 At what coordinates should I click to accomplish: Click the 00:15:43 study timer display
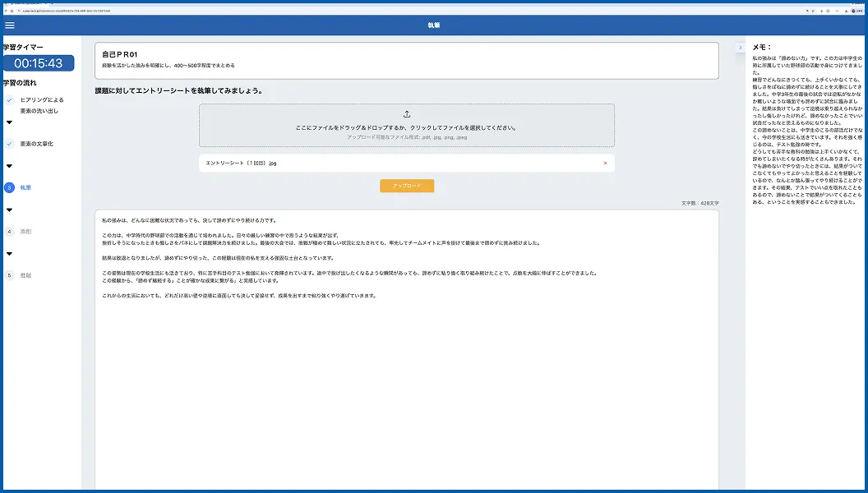point(39,63)
